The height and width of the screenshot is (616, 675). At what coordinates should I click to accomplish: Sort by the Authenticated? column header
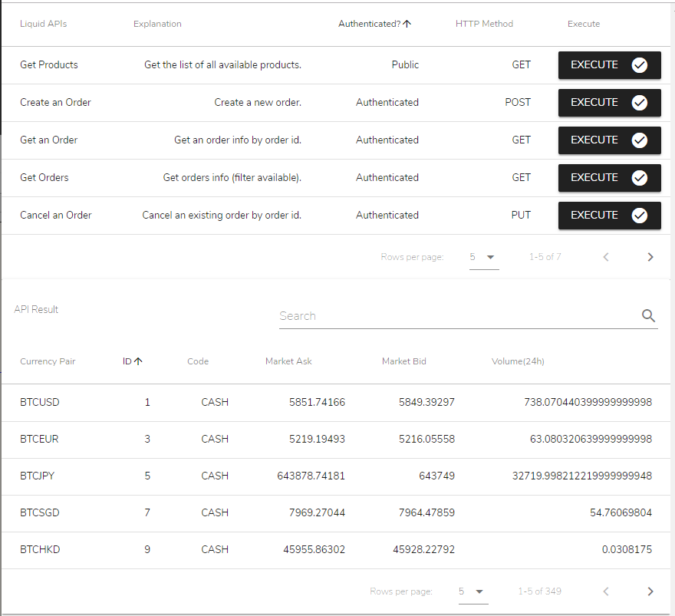click(x=374, y=24)
